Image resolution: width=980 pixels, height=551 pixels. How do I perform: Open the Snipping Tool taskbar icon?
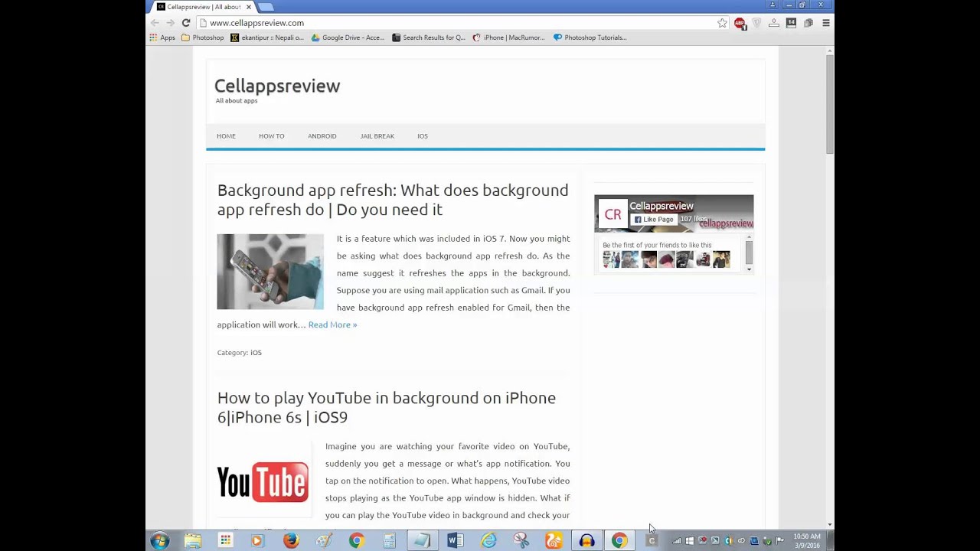coord(521,541)
